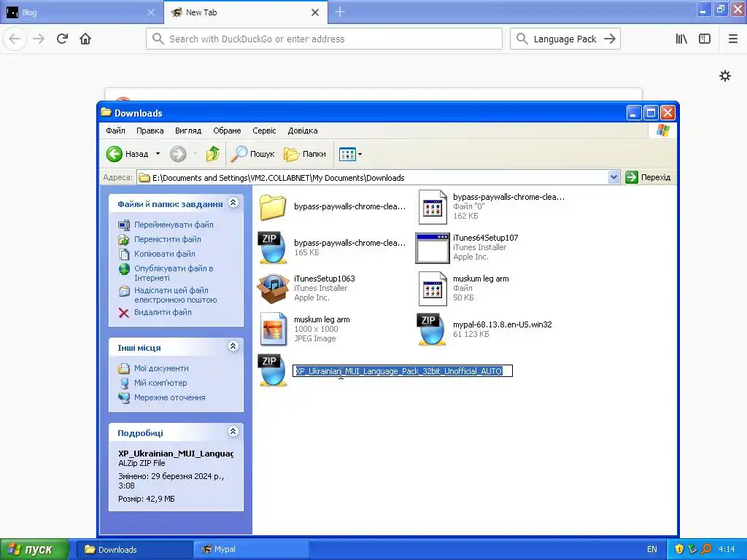Open Пошук search in Explorer toolbar
The height and width of the screenshot is (560, 747).
coord(253,154)
